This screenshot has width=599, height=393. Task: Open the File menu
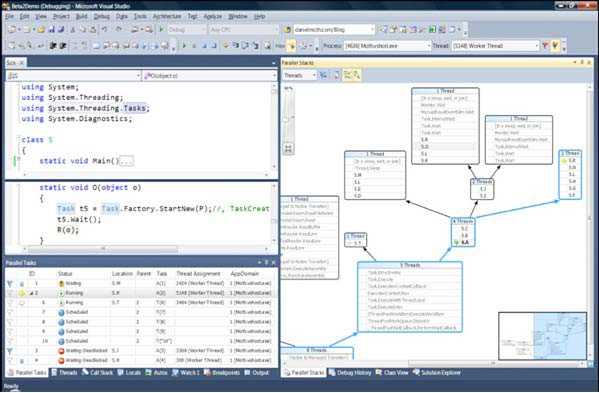[x=10, y=16]
